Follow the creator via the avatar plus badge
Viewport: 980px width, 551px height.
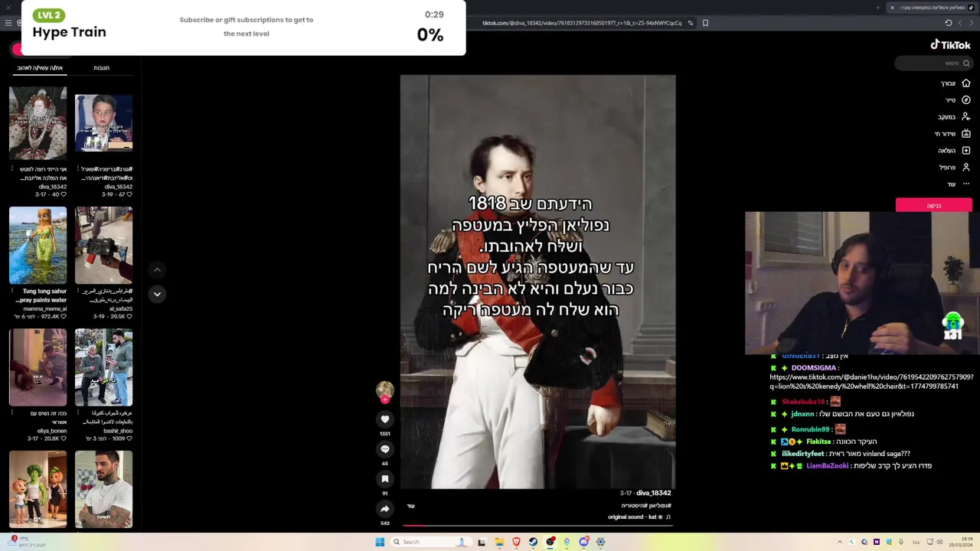[385, 399]
